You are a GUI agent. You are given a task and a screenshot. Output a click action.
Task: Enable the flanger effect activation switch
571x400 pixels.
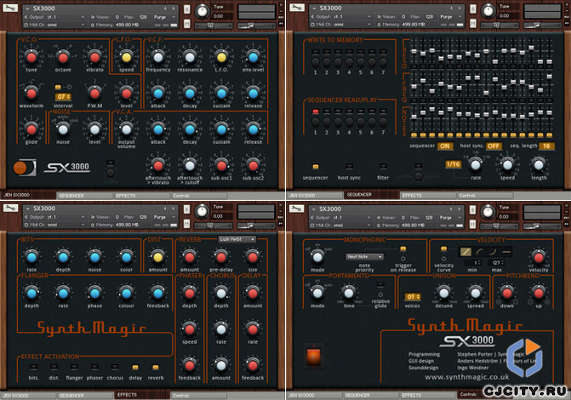pos(74,367)
